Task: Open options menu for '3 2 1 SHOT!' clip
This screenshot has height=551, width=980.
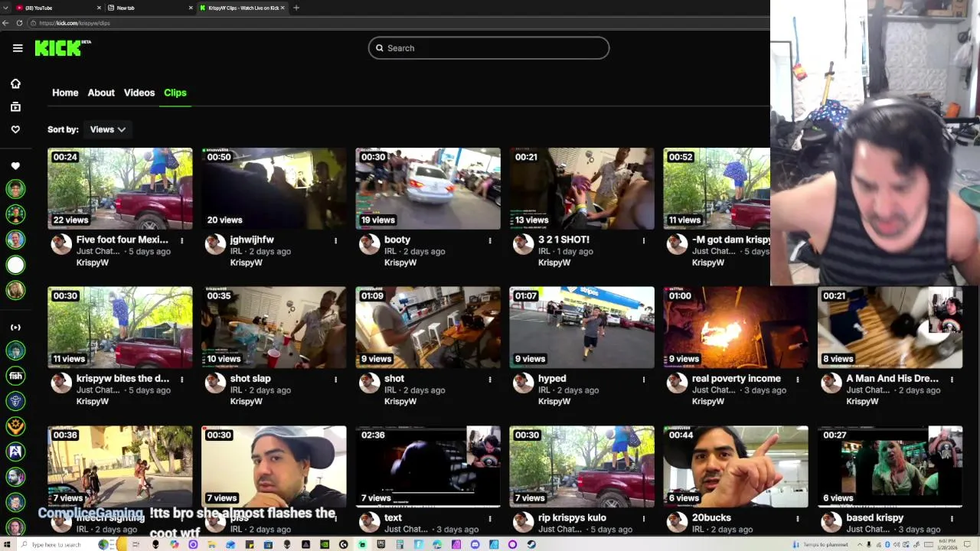Action: click(x=644, y=240)
